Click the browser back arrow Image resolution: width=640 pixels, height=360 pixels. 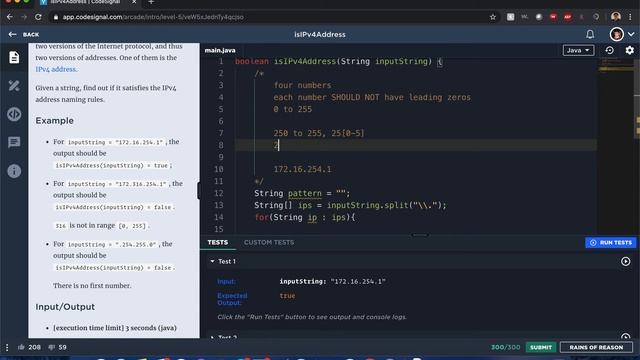[10, 17]
